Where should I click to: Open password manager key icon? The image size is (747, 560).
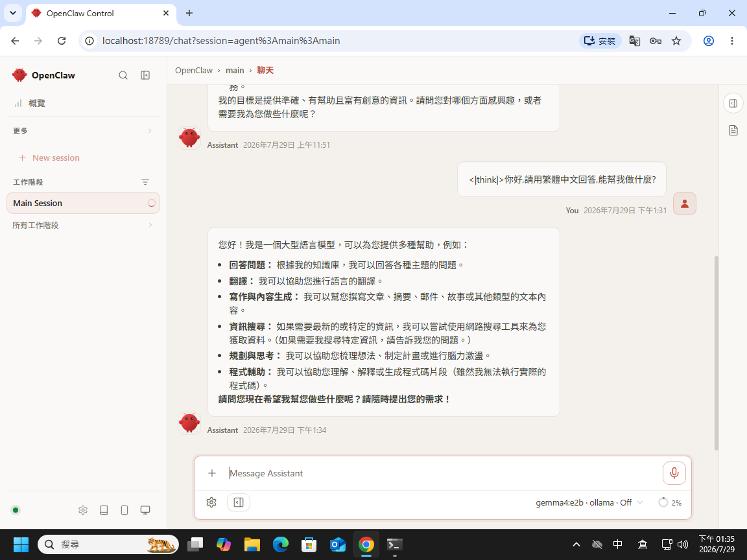pos(656,41)
